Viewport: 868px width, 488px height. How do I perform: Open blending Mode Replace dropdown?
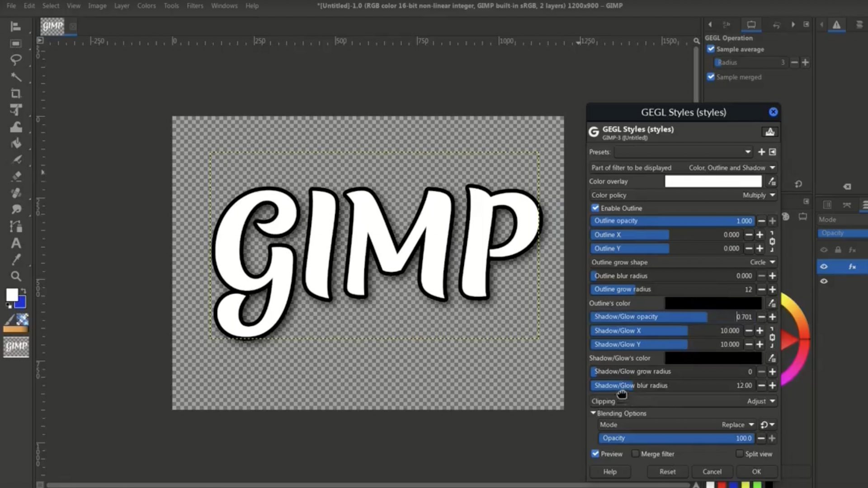coord(677,425)
